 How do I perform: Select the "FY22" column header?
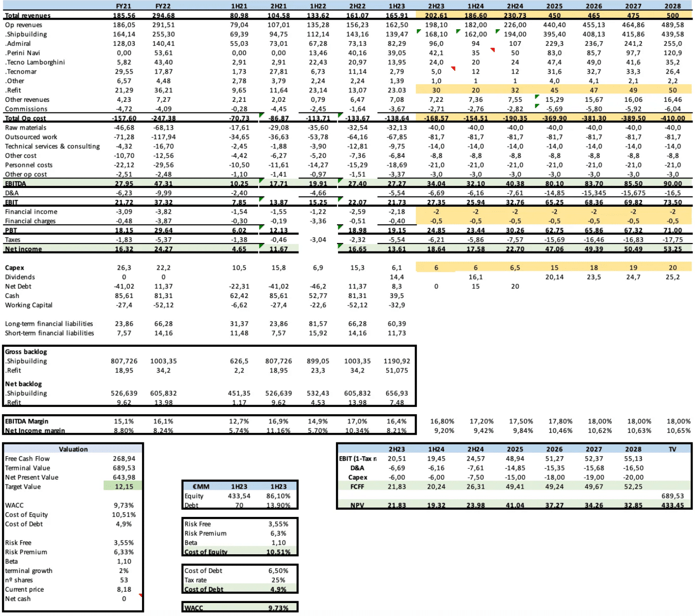[x=163, y=6]
